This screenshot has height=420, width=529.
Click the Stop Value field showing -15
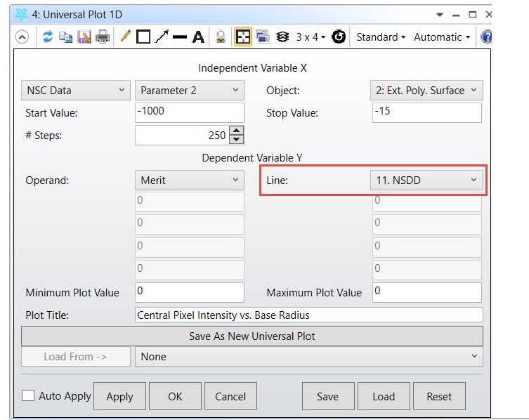click(x=426, y=112)
